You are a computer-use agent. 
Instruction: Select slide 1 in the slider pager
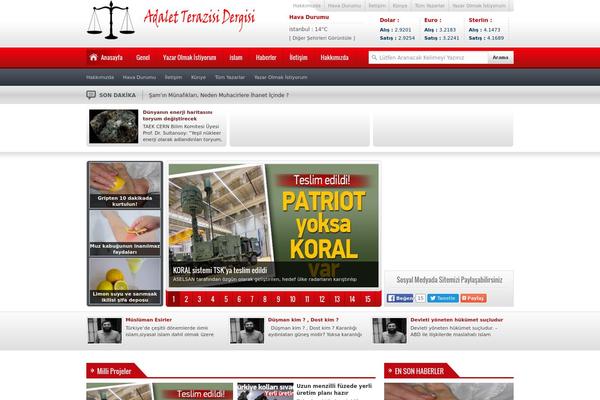tap(173, 299)
